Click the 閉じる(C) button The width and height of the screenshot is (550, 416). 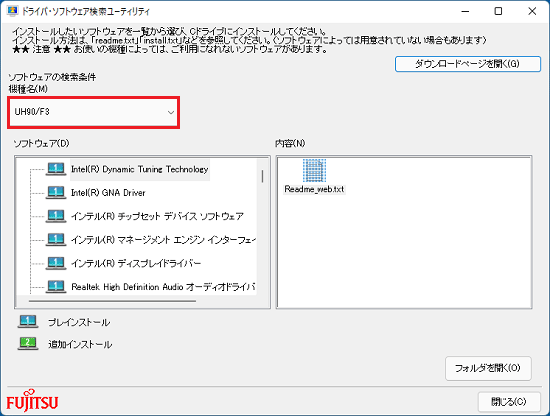click(509, 402)
